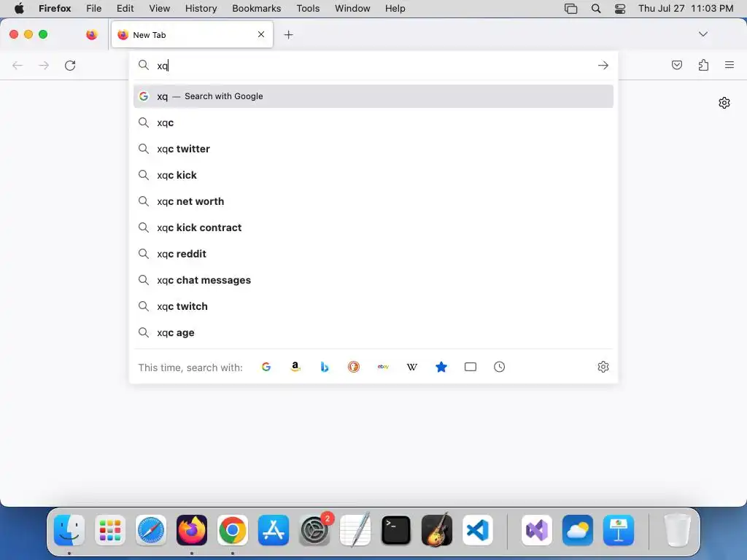Open Finder in the Dock
The image size is (747, 560).
[x=69, y=530]
